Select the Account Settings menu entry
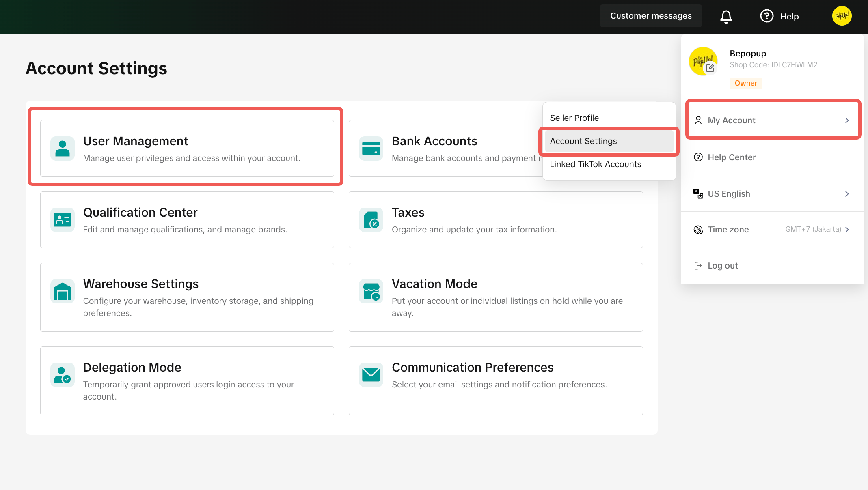This screenshot has width=868, height=490. pyautogui.click(x=583, y=141)
